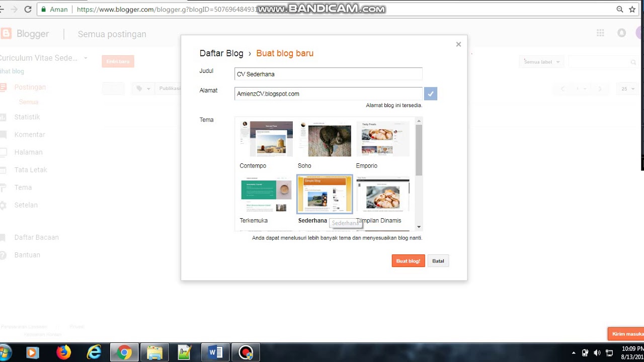644x362 pixels.
Task: Click the tray volume speaker icon
Action: point(597,353)
